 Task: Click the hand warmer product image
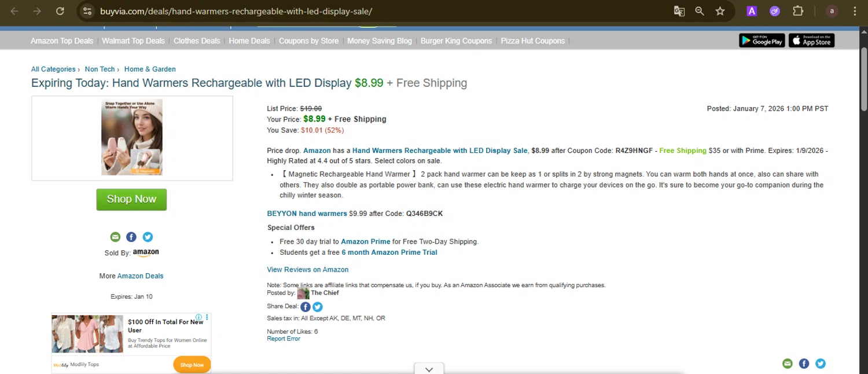pyautogui.click(x=132, y=137)
